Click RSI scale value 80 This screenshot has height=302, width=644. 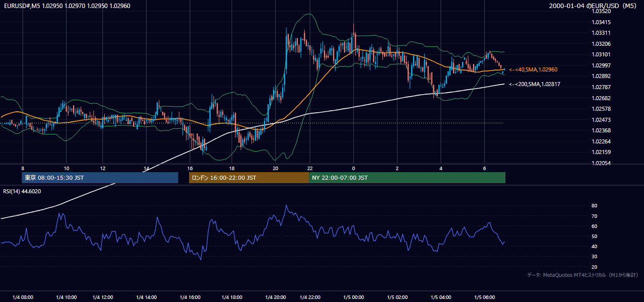point(594,206)
